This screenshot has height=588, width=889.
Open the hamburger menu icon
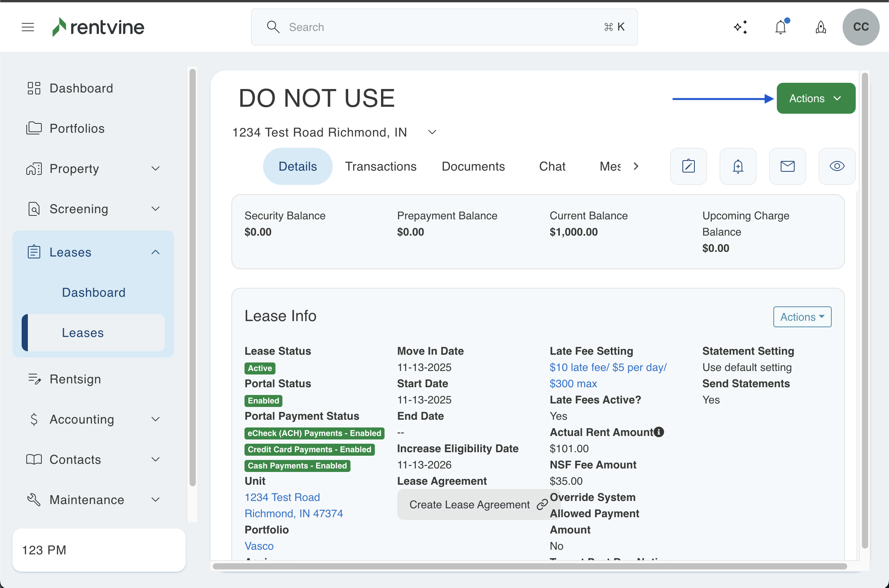coord(28,27)
